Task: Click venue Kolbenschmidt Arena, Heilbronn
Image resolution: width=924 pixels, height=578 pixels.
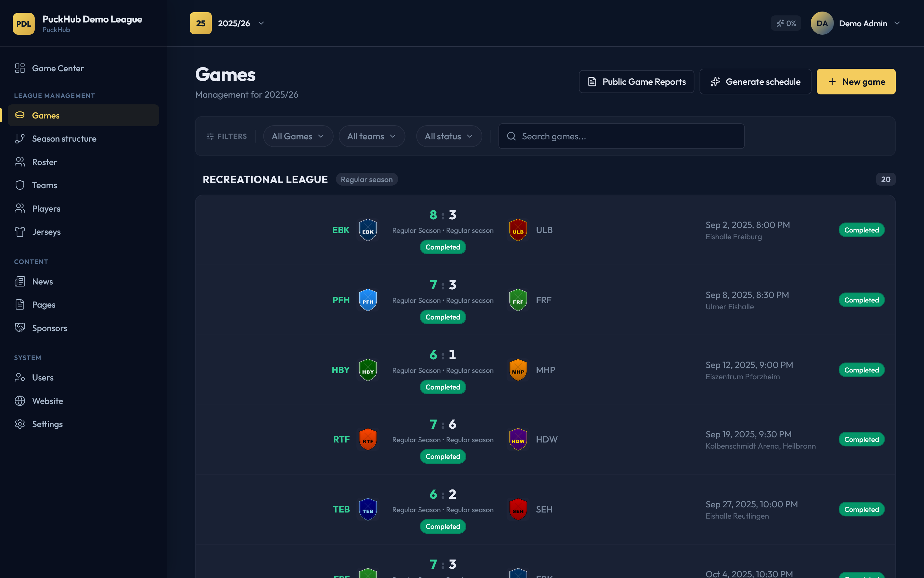Action: tap(761, 446)
